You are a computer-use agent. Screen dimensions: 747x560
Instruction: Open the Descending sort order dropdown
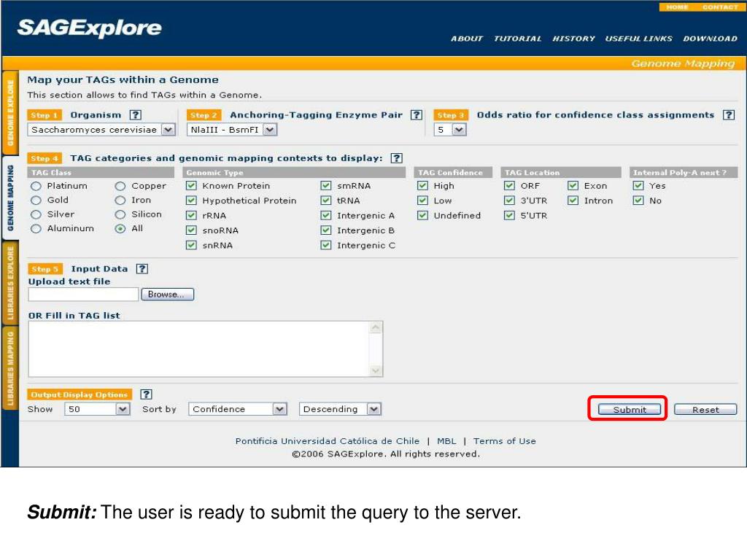pos(373,410)
